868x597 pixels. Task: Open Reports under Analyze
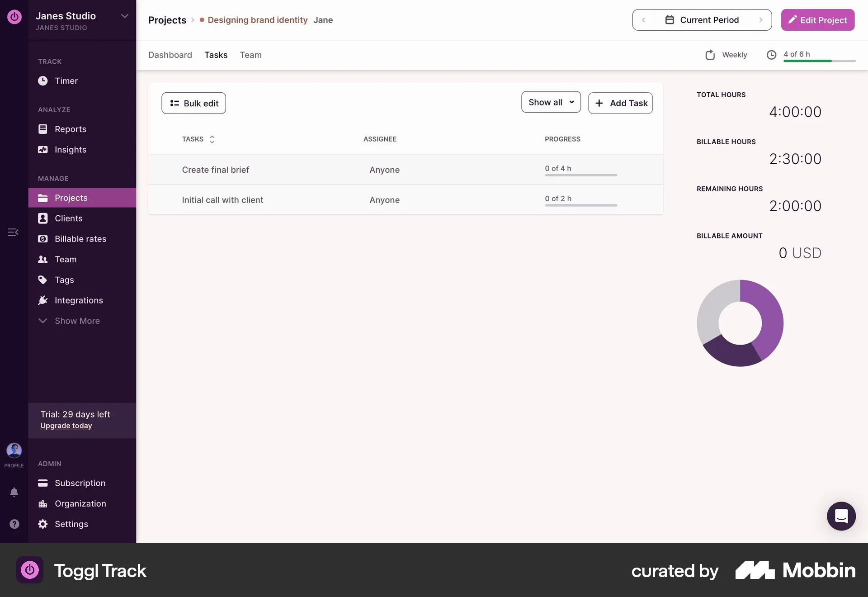pos(71,129)
